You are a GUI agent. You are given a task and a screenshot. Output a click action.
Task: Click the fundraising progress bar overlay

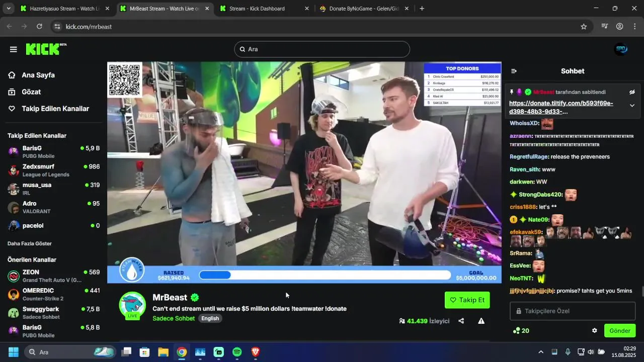(x=325, y=275)
